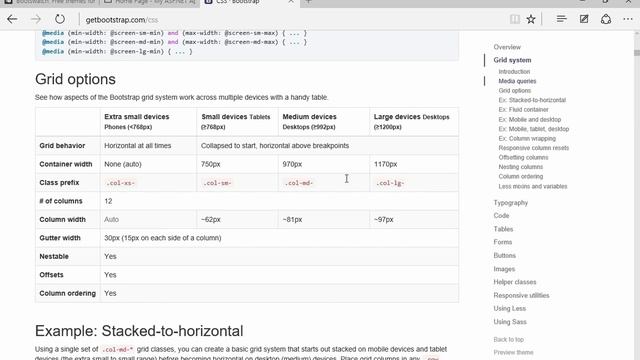Open Less mixins and variables link

[x=533, y=186]
